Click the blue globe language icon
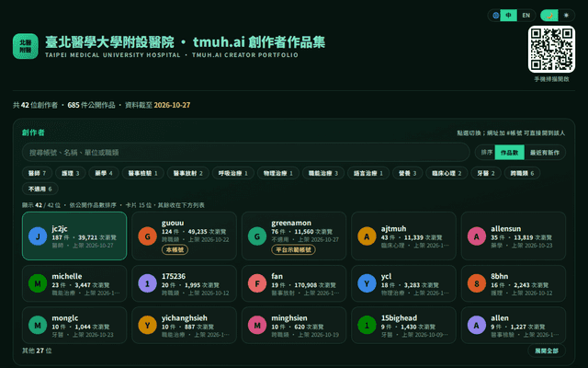The width and height of the screenshot is (588, 368). pos(495,16)
